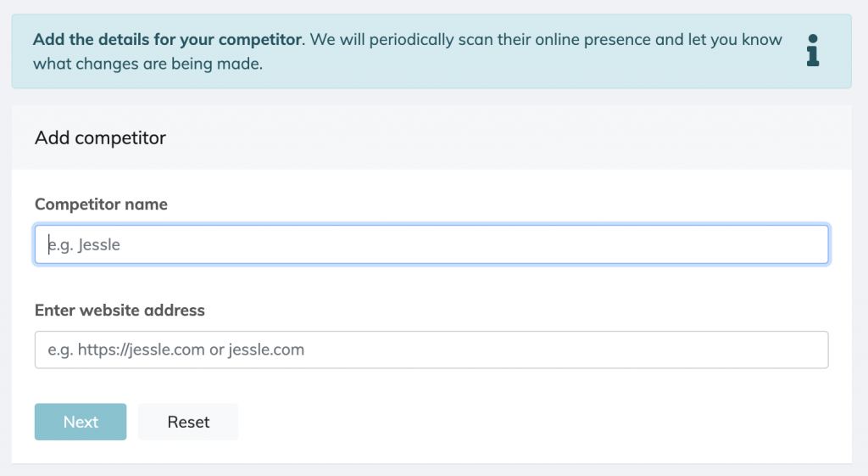Click the 'Competitor name' label
The height and width of the screenshot is (476, 868).
[x=102, y=204]
